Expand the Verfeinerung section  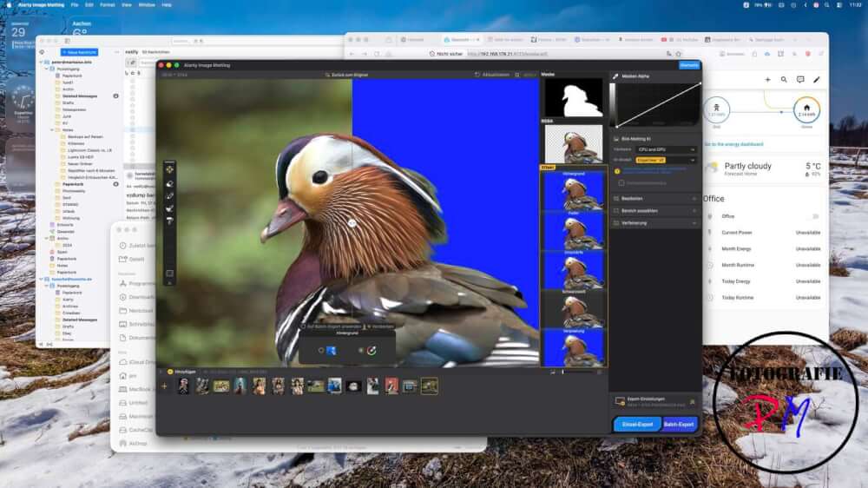point(655,223)
